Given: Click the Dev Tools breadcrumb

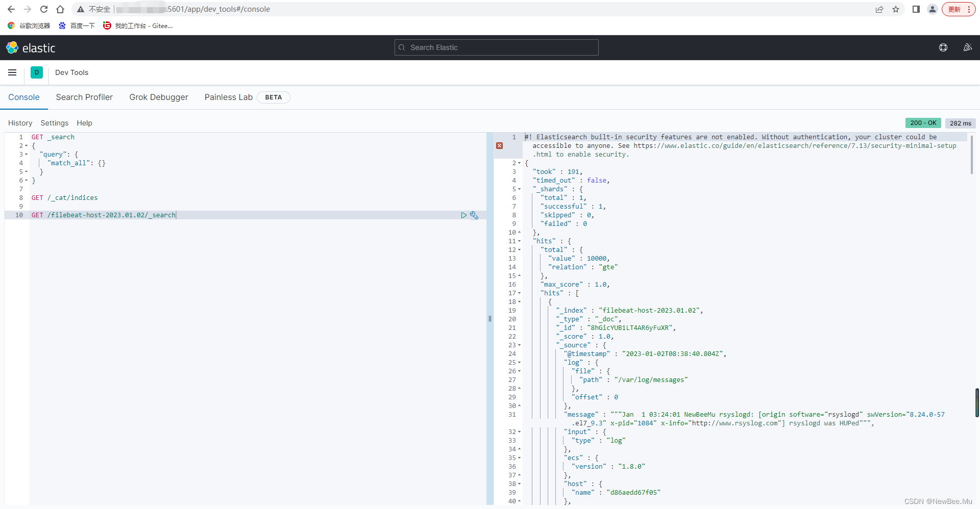Looking at the screenshot, I should click(71, 72).
